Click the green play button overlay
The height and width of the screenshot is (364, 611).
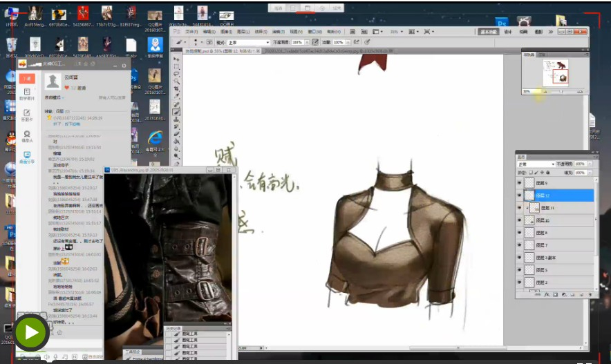point(32,332)
